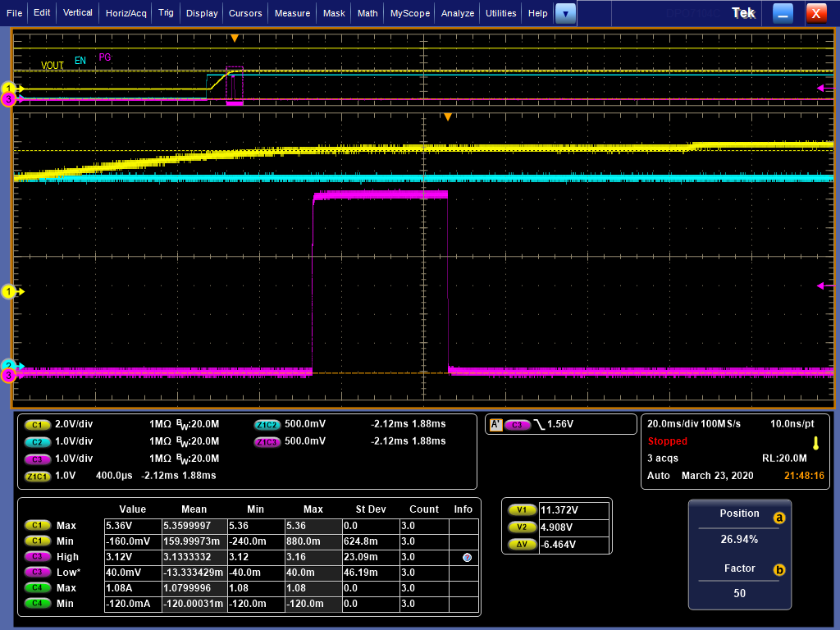The height and width of the screenshot is (630, 840).
Task: Select knob b icon next to Factor
Action: (x=779, y=569)
